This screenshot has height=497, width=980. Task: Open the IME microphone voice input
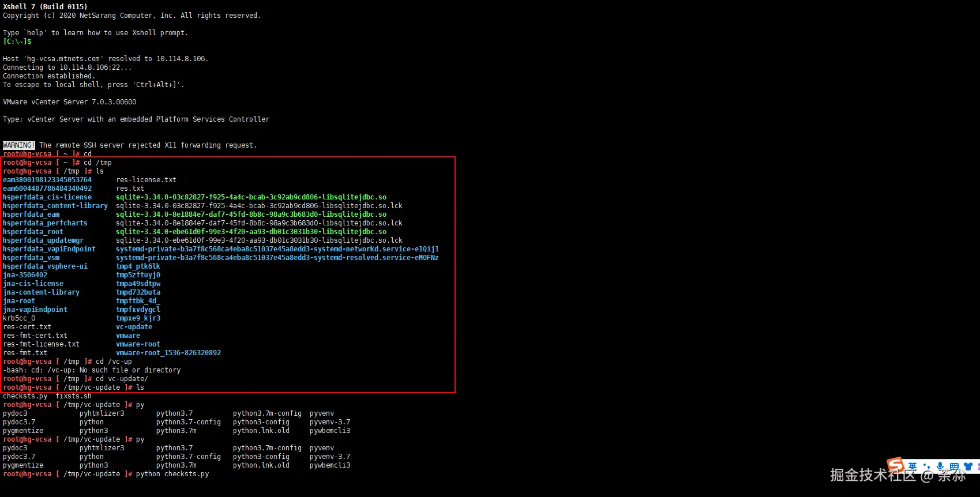940,466
